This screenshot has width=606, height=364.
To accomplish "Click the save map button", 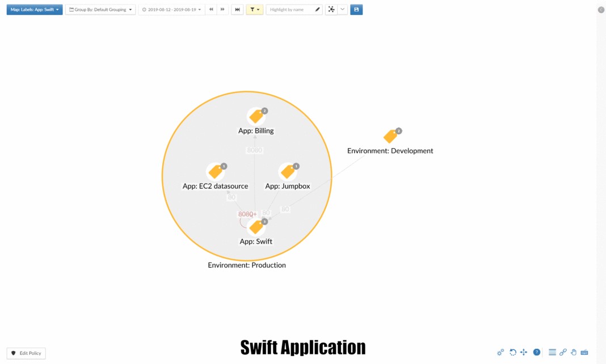I will [x=356, y=10].
